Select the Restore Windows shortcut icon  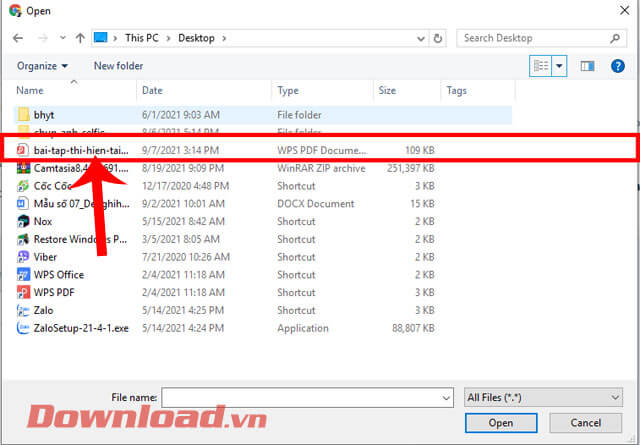pos(23,239)
